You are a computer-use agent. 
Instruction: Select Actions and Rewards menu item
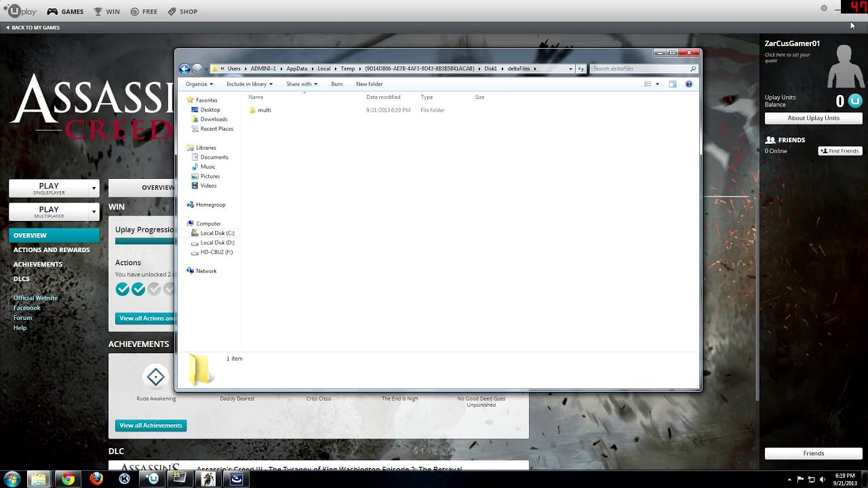[x=52, y=250]
